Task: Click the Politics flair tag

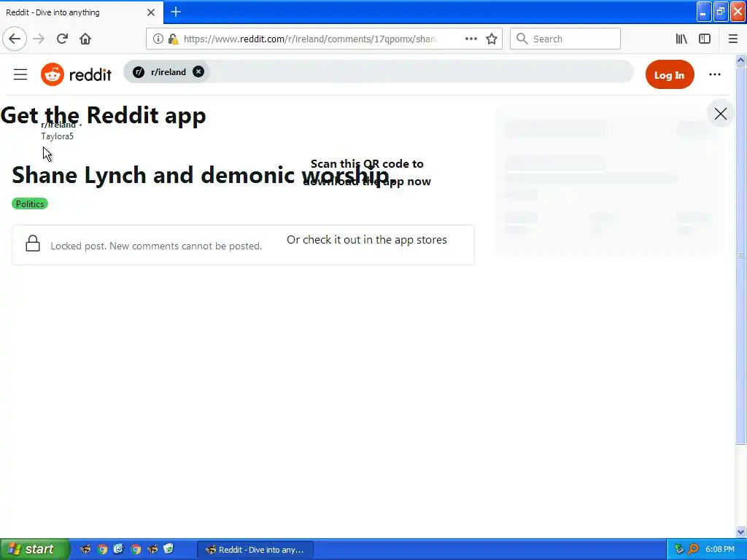Action: point(29,204)
